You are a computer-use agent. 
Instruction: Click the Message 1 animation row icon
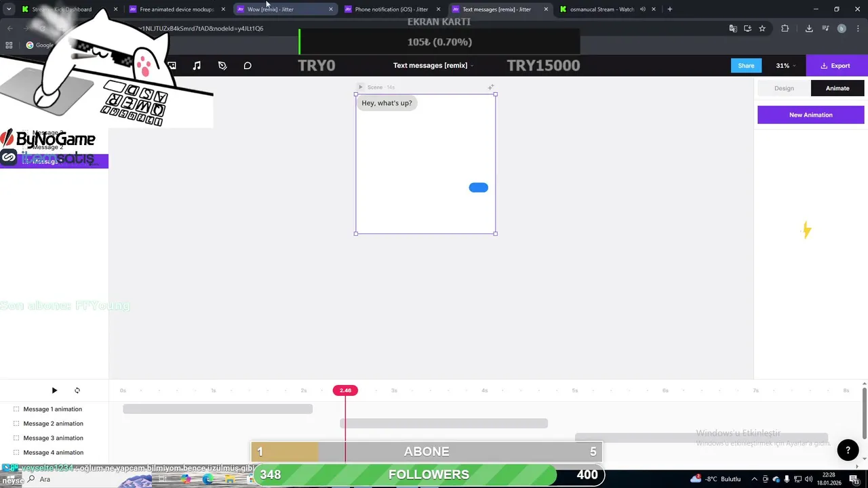click(16, 409)
